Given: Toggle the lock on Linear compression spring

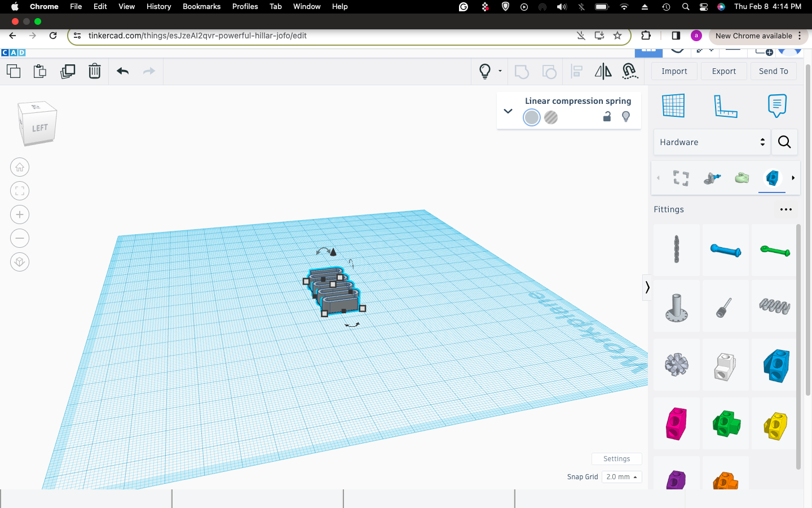Looking at the screenshot, I should 607,117.
